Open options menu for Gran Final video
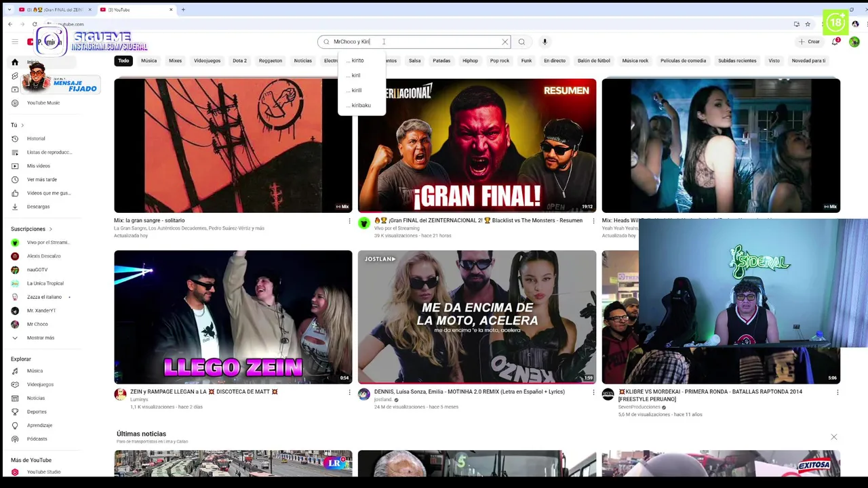 pos(593,221)
